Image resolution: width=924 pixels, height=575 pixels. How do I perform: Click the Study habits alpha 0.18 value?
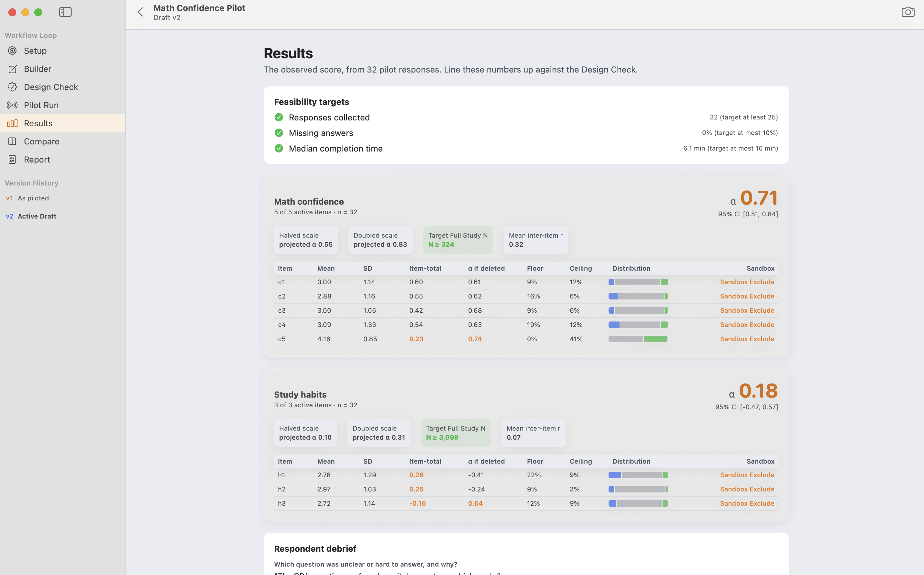pos(758,390)
